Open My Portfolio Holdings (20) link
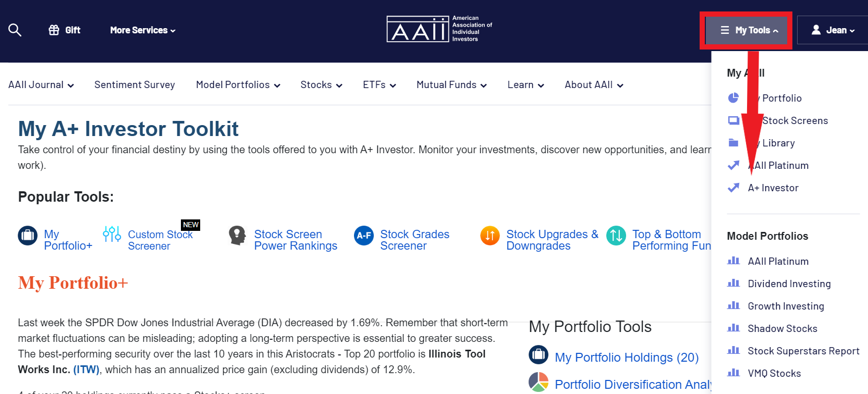 click(x=627, y=358)
